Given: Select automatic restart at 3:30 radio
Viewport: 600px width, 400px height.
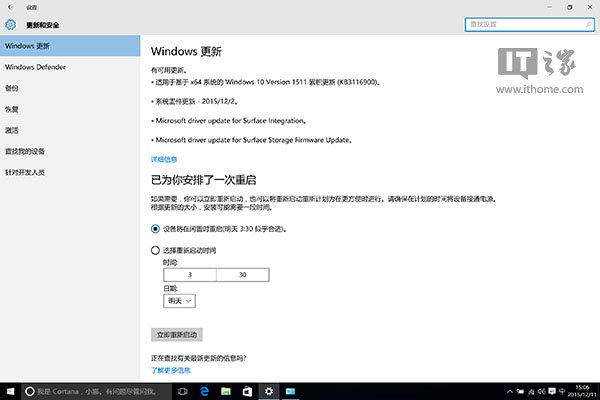Looking at the screenshot, I should (155, 229).
